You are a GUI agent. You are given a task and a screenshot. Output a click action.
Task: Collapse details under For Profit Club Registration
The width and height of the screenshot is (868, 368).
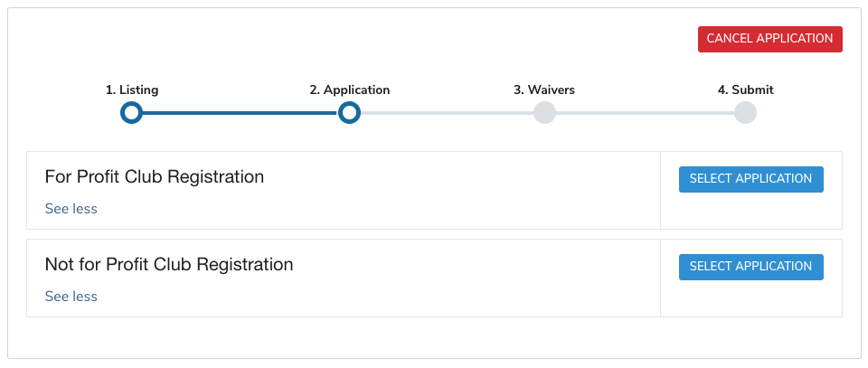click(71, 209)
